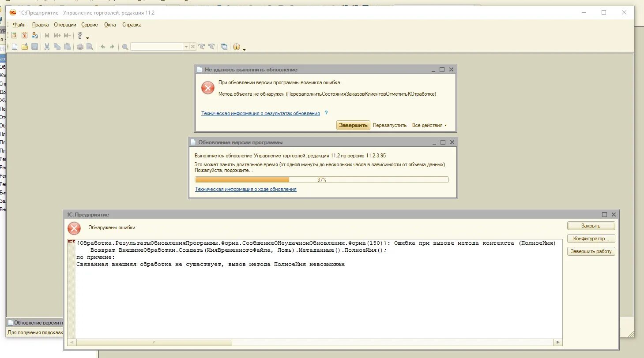This screenshot has width=644, height=358.
Task: Click the Copy icon in toolbar
Action: tap(57, 47)
